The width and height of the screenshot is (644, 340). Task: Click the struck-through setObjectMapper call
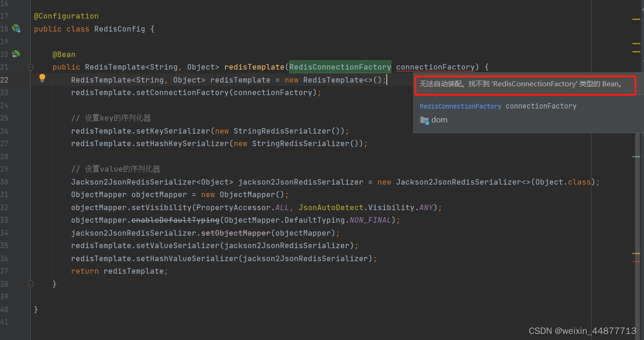coord(235,233)
